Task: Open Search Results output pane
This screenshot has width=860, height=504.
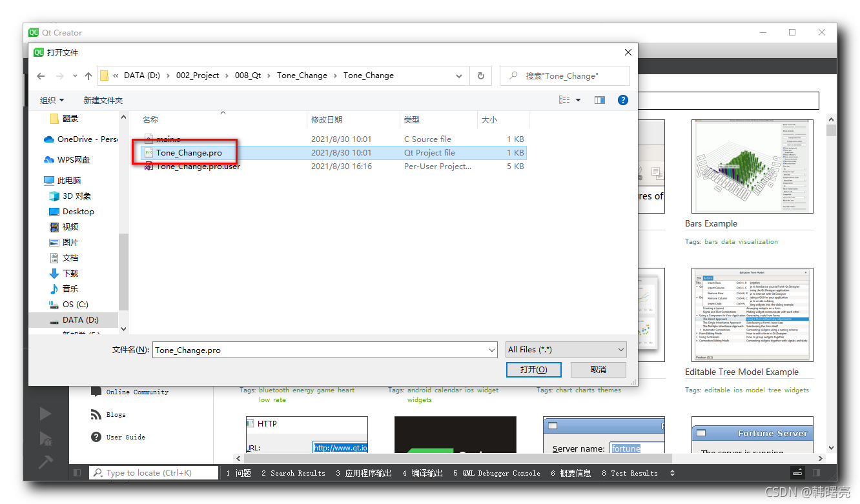Action: coord(293,473)
